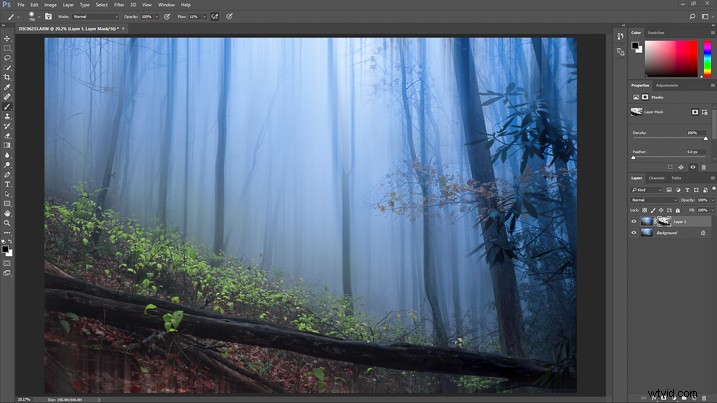Select the History Brush tool
This screenshot has height=403, width=717.
coord(7,126)
